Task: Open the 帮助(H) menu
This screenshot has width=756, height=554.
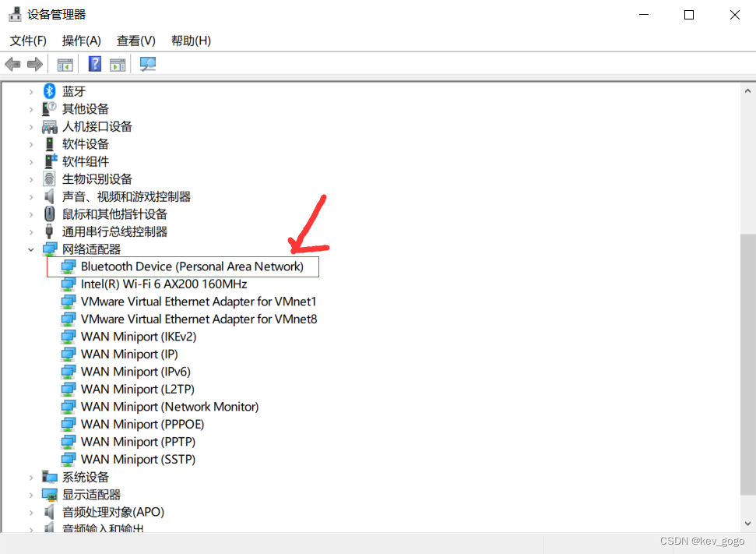Action: tap(191, 41)
